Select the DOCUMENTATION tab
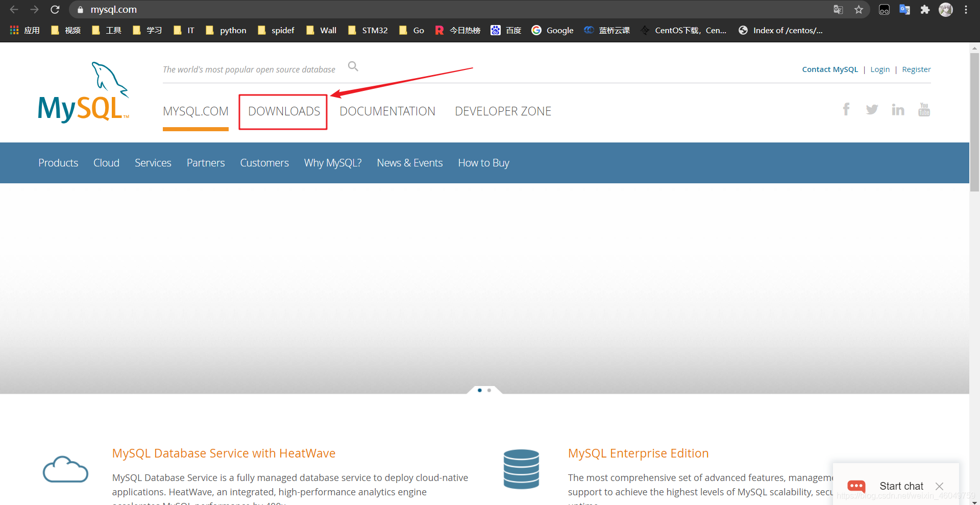This screenshot has width=980, height=505. tap(387, 111)
